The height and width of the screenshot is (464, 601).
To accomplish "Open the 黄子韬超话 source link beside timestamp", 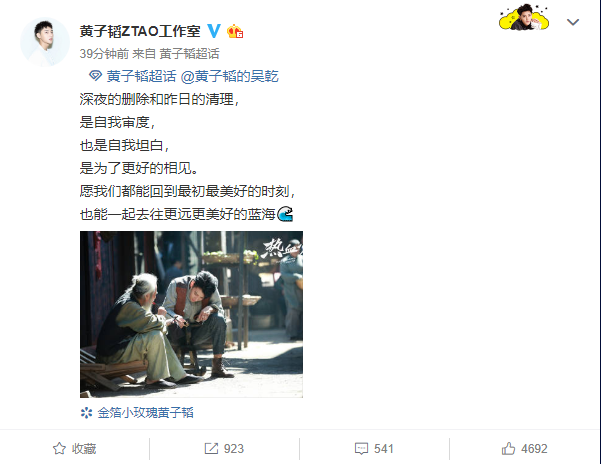I will [189, 54].
